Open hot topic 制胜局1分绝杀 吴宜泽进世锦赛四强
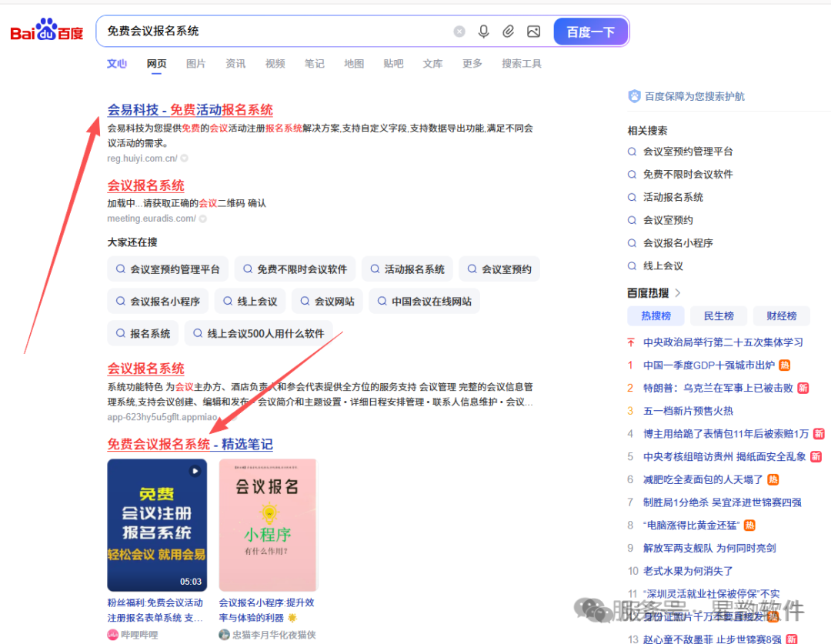 click(722, 502)
